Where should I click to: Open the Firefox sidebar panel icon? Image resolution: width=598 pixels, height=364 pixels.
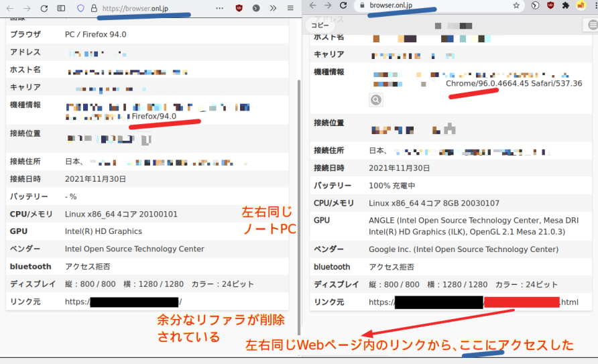(61, 8)
